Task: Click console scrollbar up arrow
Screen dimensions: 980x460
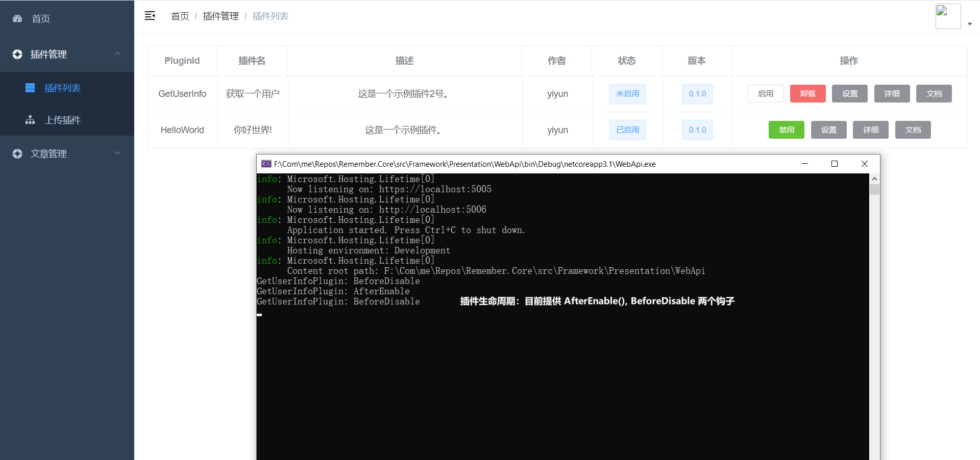Action: tap(874, 179)
